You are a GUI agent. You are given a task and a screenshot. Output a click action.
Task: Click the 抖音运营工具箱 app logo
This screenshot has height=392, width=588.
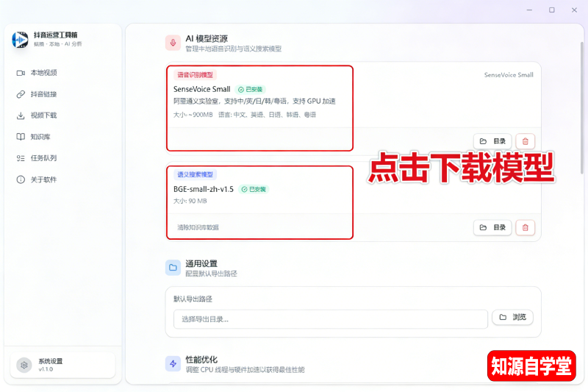click(x=20, y=40)
